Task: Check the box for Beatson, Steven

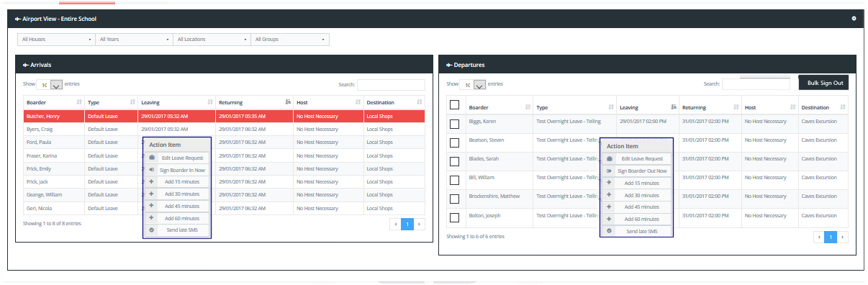Action: click(x=454, y=142)
